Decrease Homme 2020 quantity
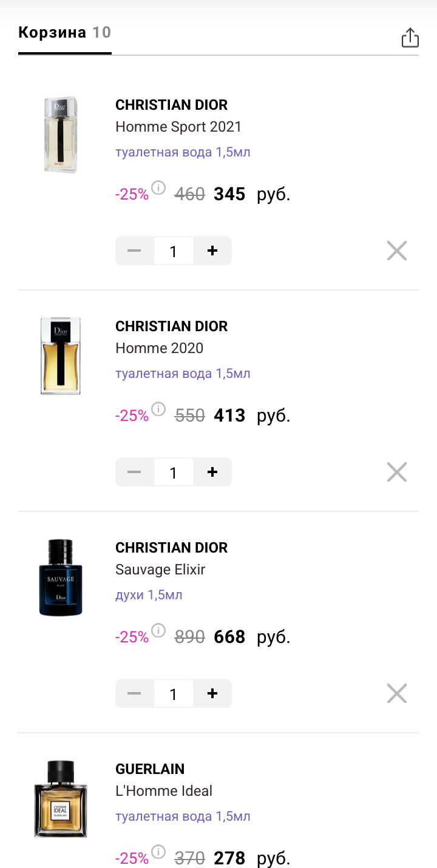This screenshot has width=437, height=868. click(135, 472)
